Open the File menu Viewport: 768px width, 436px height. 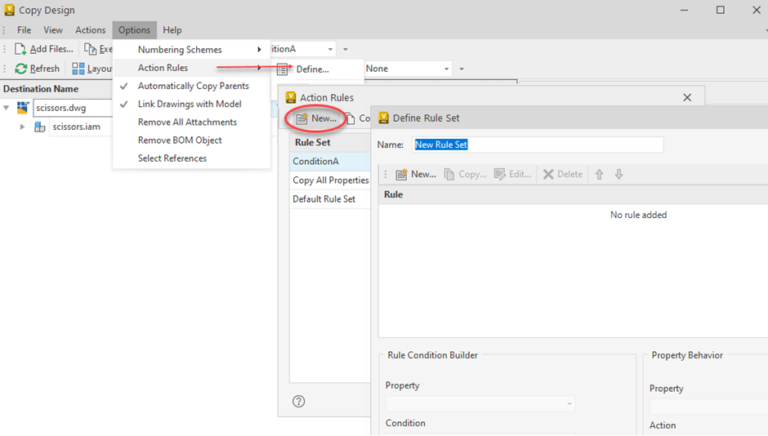24,30
